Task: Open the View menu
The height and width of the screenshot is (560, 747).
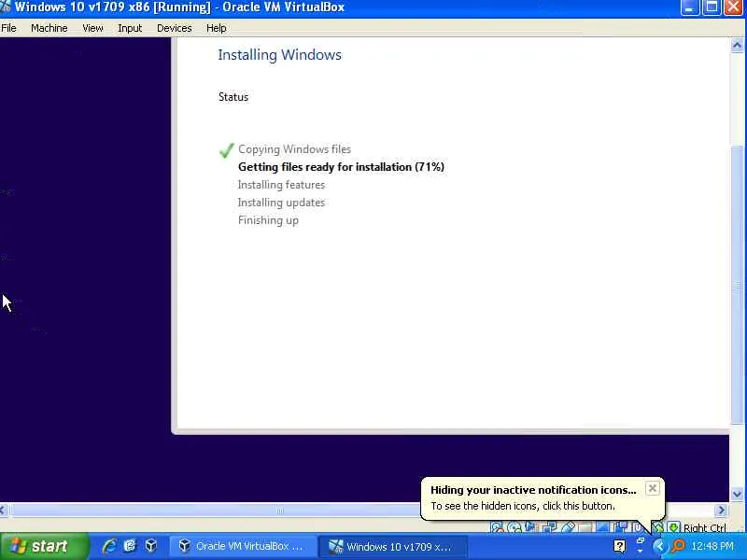Action: click(92, 28)
